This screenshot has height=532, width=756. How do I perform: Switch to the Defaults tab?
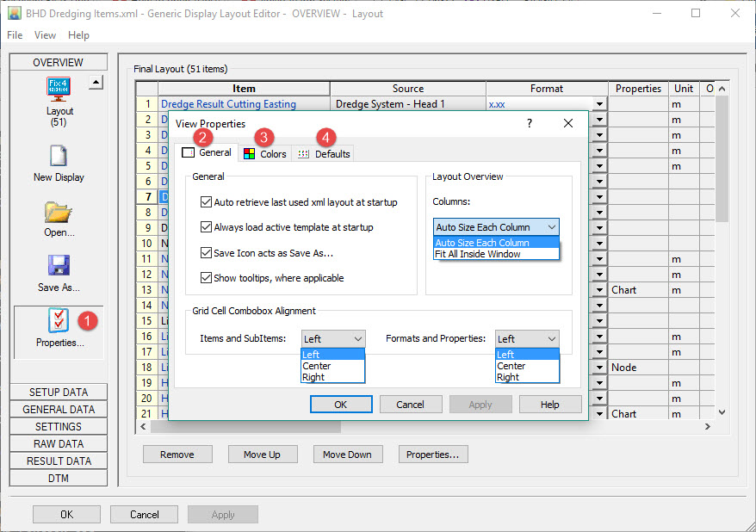[324, 154]
